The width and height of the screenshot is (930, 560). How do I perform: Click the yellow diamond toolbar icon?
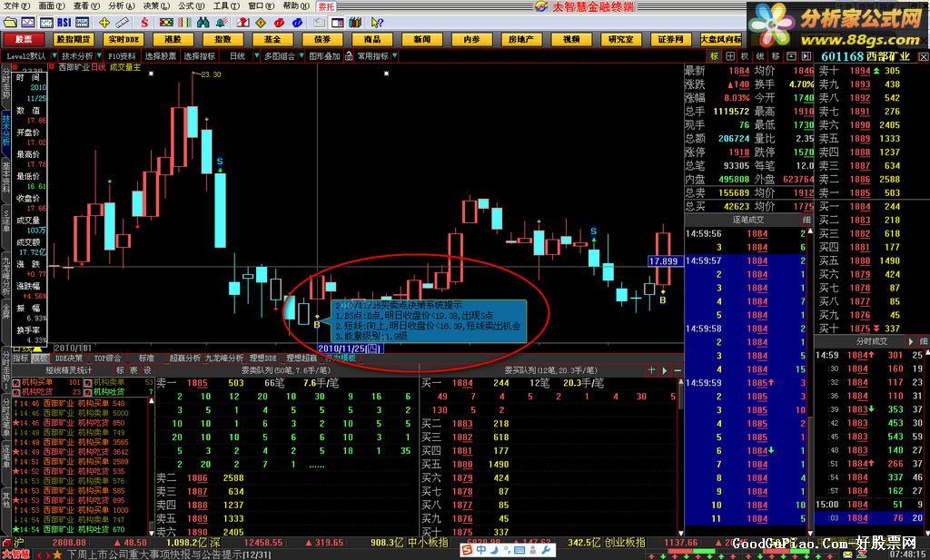[261, 23]
